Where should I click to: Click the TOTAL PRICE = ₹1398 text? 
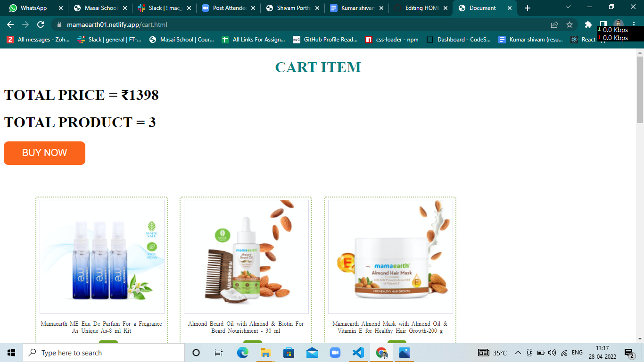[82, 95]
